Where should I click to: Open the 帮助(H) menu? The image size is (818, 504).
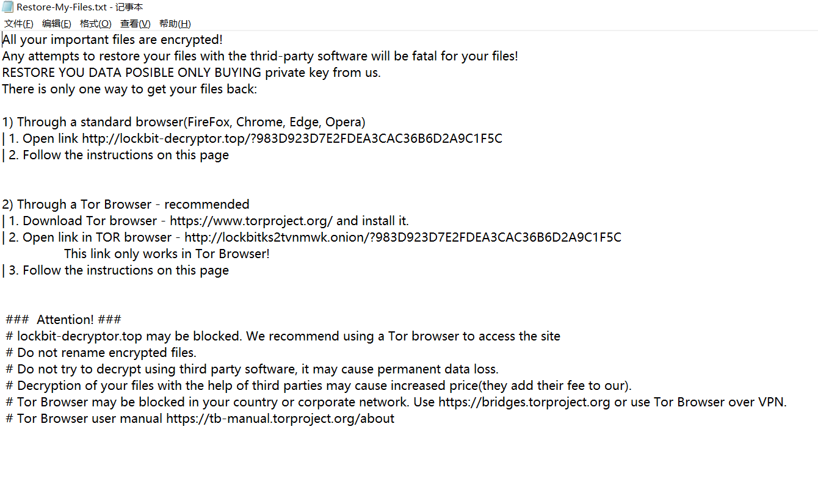(175, 24)
